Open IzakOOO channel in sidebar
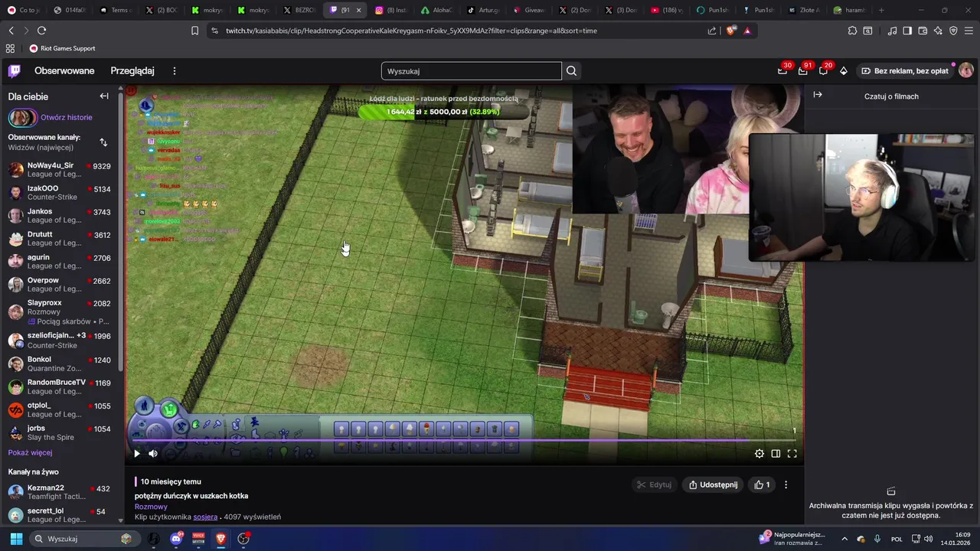 coord(59,193)
